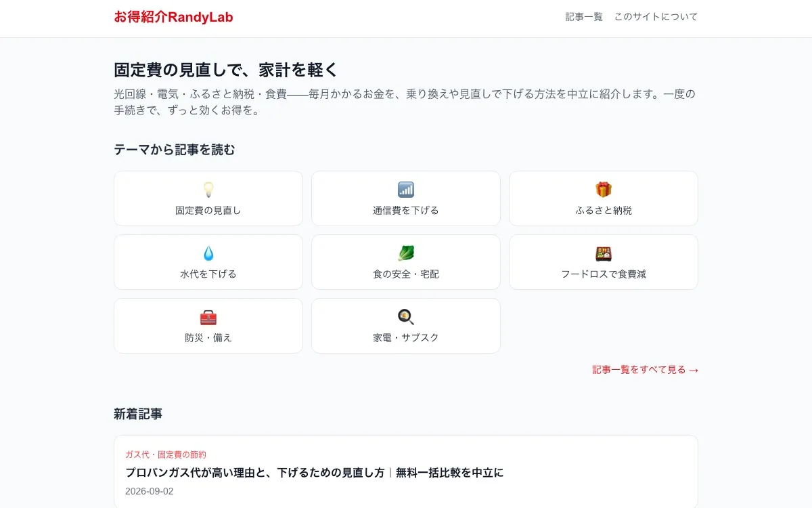Viewport: 812px width, 508px height.
Task: Click the leafy green icon for 食の安全・宅配
Action: click(x=406, y=253)
